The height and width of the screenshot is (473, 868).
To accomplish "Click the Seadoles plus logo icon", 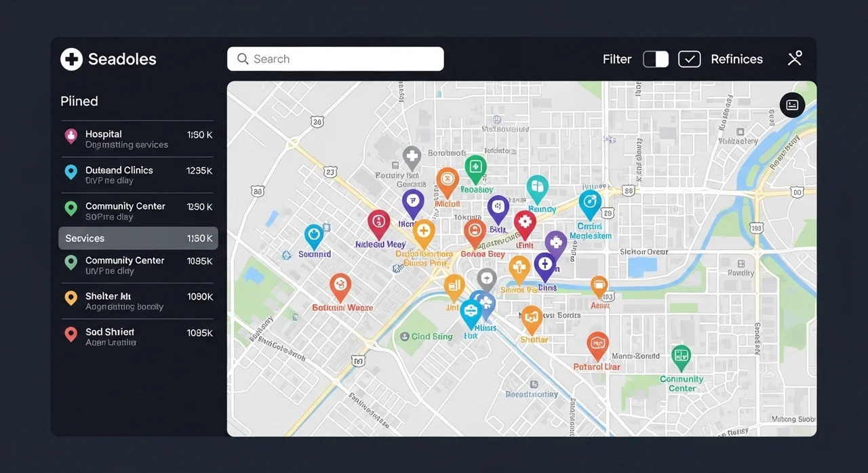I will pyautogui.click(x=71, y=60).
